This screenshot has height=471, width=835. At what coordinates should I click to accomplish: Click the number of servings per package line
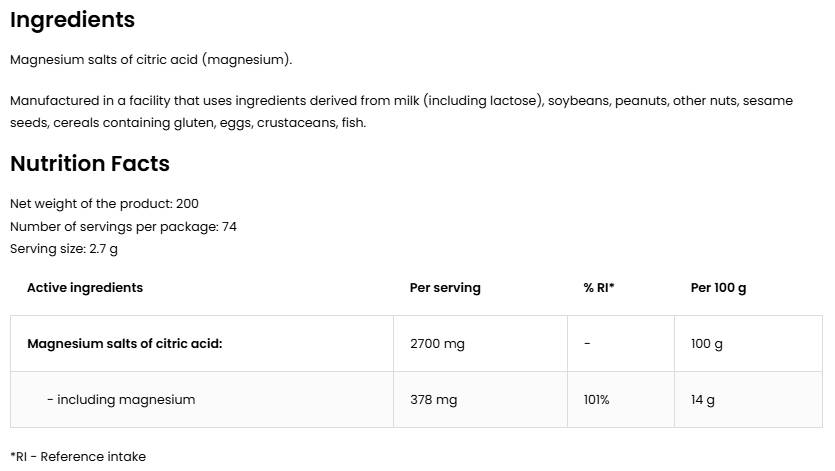point(123,227)
